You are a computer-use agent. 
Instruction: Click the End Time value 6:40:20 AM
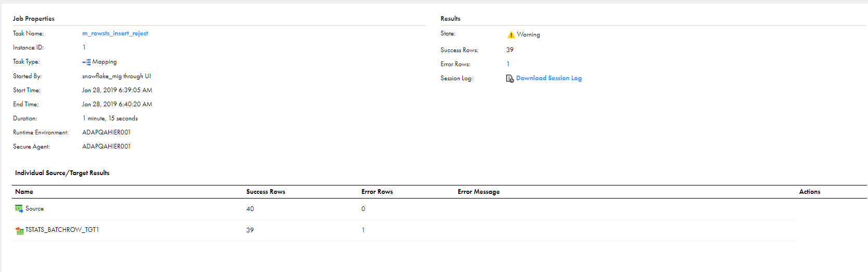click(x=117, y=104)
